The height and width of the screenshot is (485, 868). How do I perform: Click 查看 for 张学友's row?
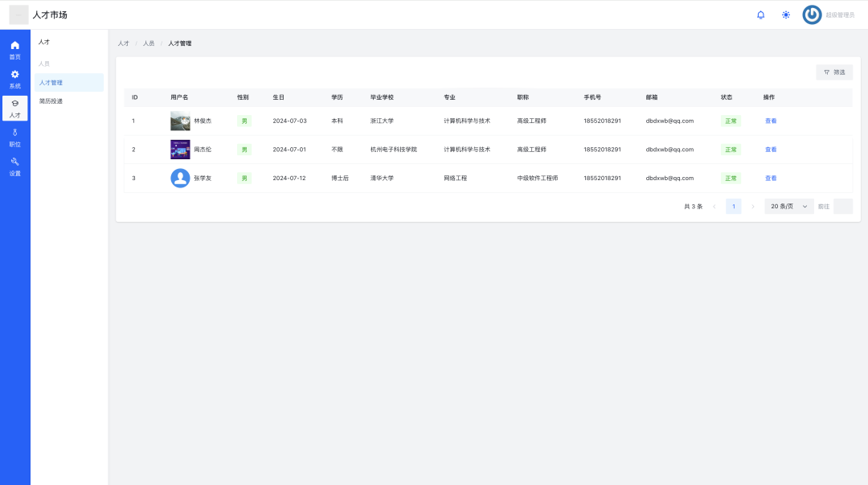click(x=770, y=178)
